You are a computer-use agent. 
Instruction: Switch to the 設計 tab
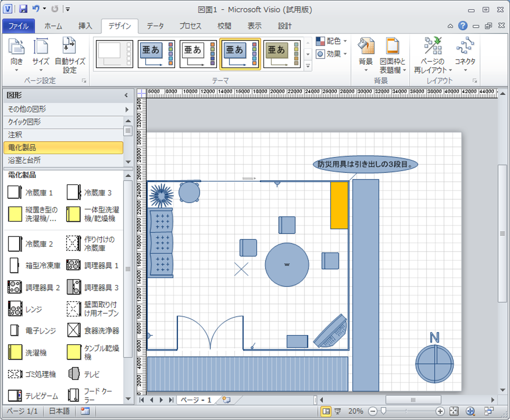tap(284, 26)
